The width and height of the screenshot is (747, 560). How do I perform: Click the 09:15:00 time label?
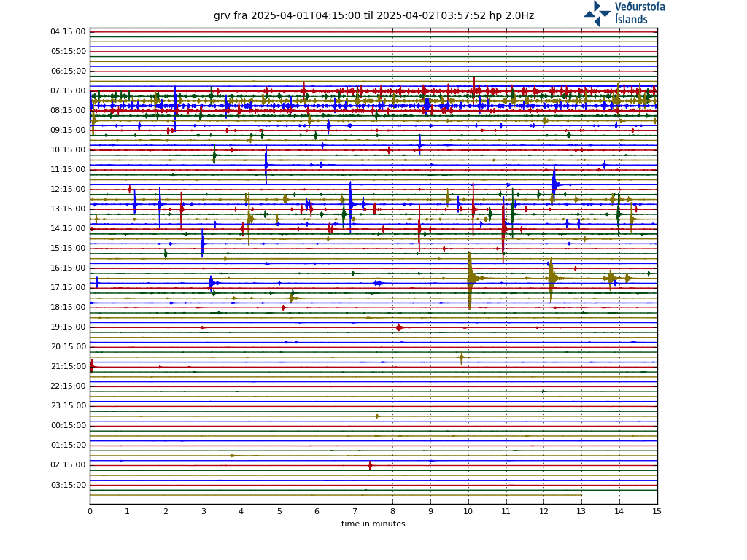68,130
